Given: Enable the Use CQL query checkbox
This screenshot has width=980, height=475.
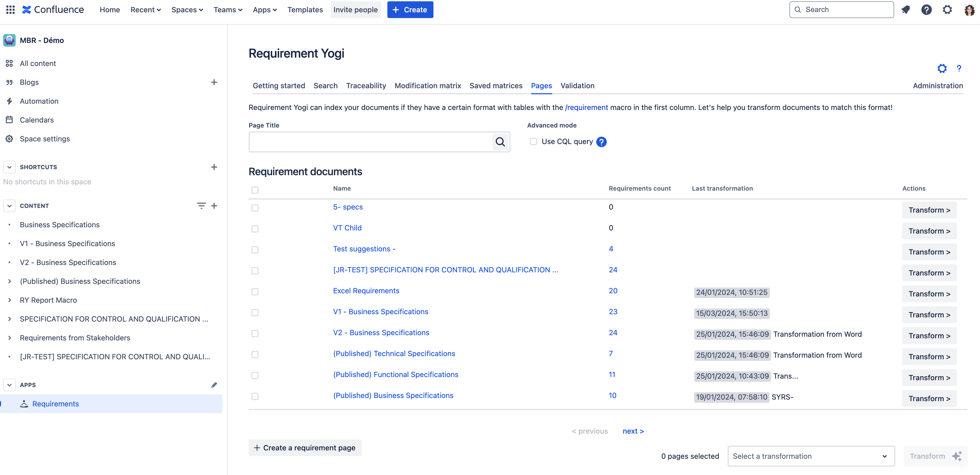Looking at the screenshot, I should 533,142.
